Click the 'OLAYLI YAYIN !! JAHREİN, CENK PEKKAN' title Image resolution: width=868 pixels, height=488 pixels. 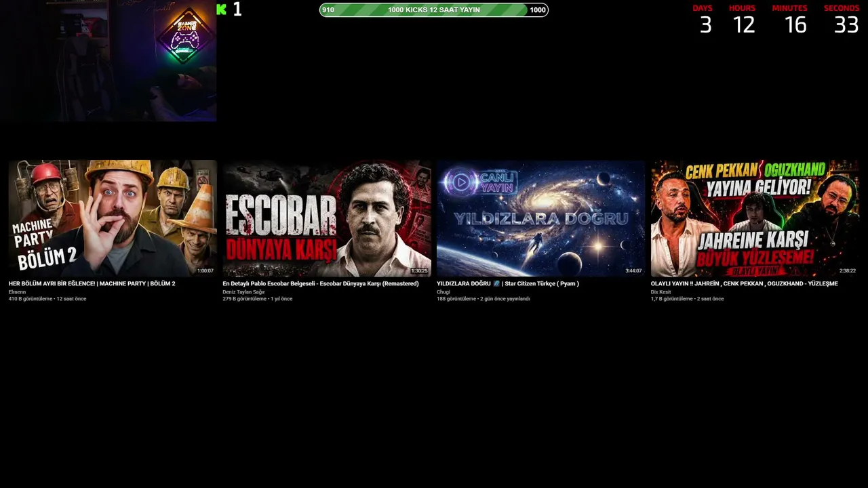[745, 284]
